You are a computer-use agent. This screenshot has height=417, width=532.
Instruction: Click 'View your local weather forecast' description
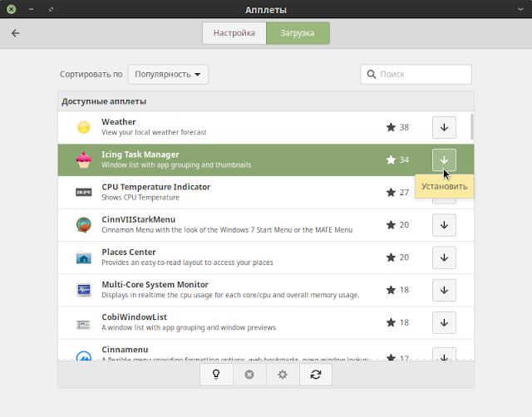coord(154,132)
